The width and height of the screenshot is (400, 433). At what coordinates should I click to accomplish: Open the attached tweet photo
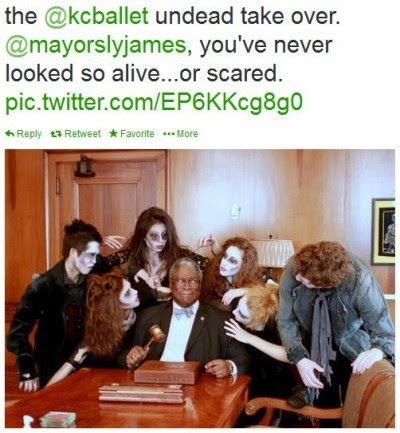click(x=200, y=288)
